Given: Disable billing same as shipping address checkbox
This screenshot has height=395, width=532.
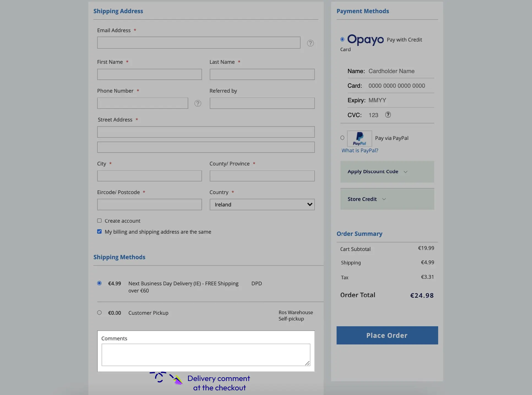Looking at the screenshot, I should click(99, 231).
